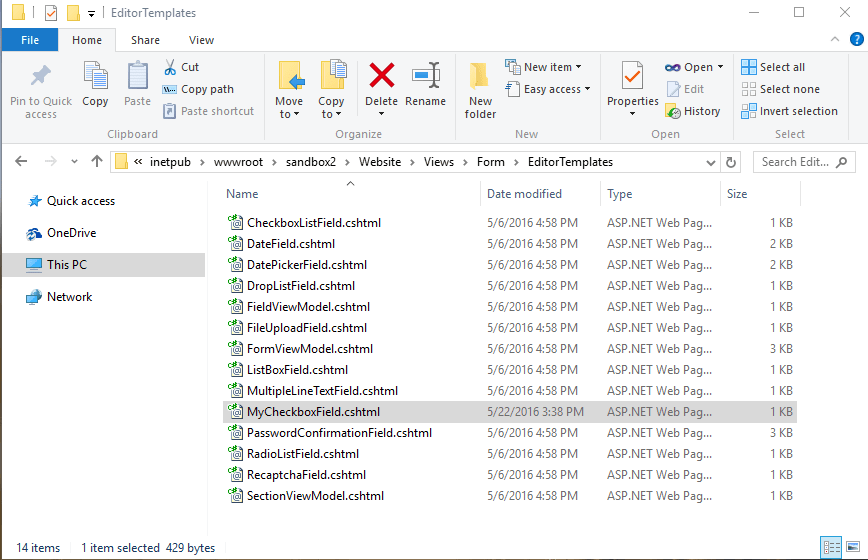Delete the selected file with red X
Screen dimensions: 868x560
coord(381,76)
